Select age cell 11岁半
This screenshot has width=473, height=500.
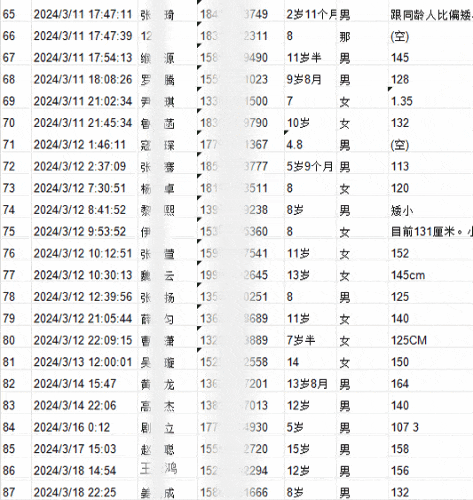[311, 58]
